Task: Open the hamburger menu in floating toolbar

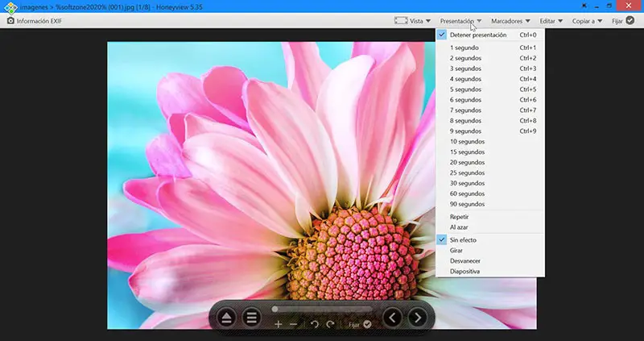Action: click(251, 318)
